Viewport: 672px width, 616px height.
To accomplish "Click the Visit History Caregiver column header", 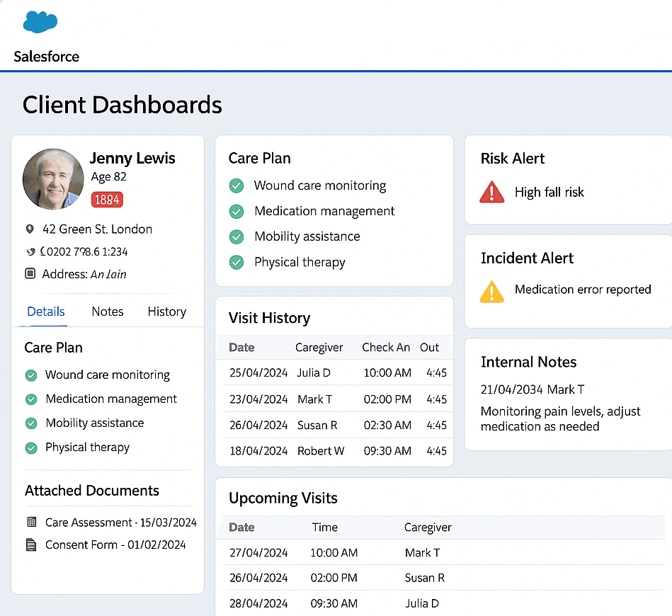I will click(319, 348).
